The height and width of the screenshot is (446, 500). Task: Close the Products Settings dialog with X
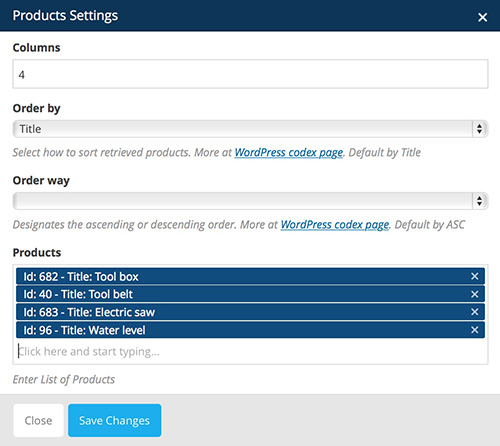482,17
